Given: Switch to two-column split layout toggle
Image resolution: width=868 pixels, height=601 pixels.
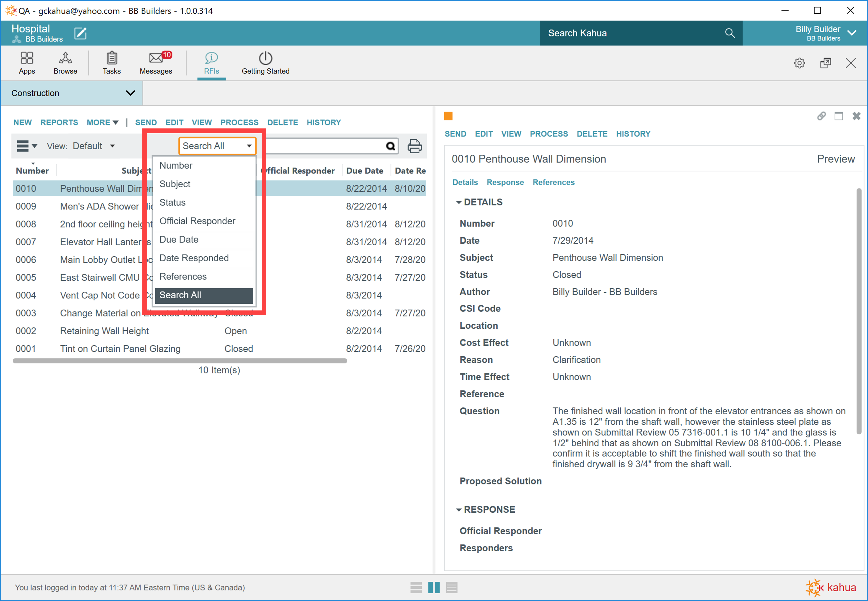Looking at the screenshot, I should (x=434, y=587).
